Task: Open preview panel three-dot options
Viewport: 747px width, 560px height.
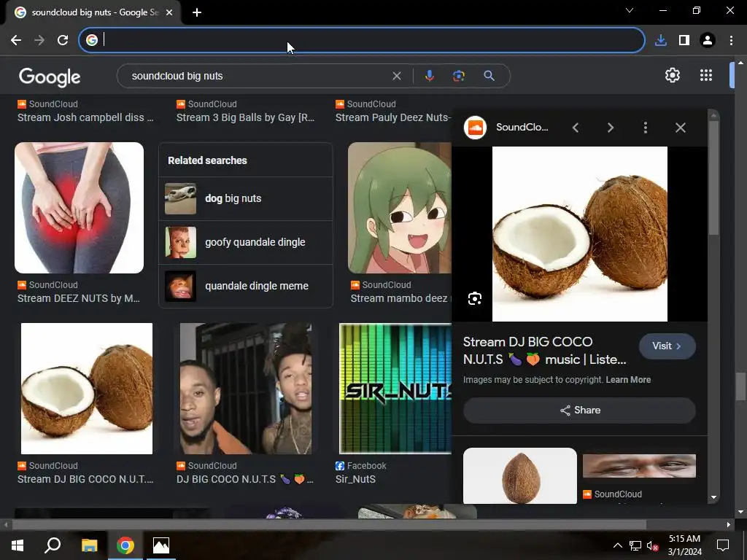Action: [x=646, y=128]
